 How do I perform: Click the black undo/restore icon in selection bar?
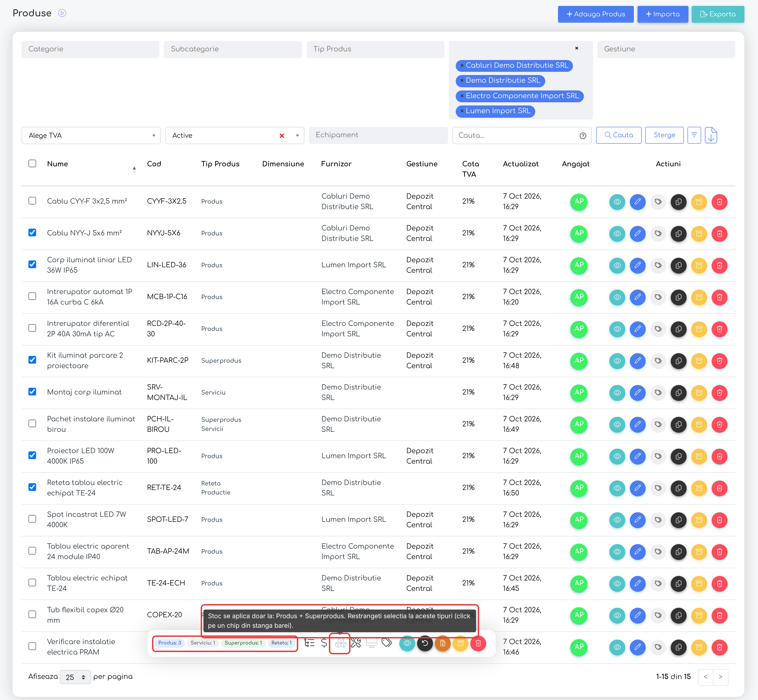(425, 643)
